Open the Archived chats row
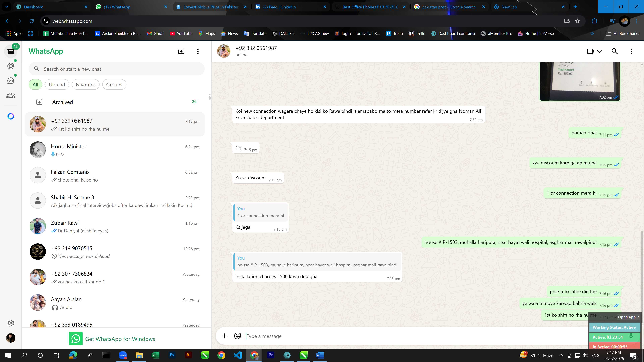 (x=115, y=102)
